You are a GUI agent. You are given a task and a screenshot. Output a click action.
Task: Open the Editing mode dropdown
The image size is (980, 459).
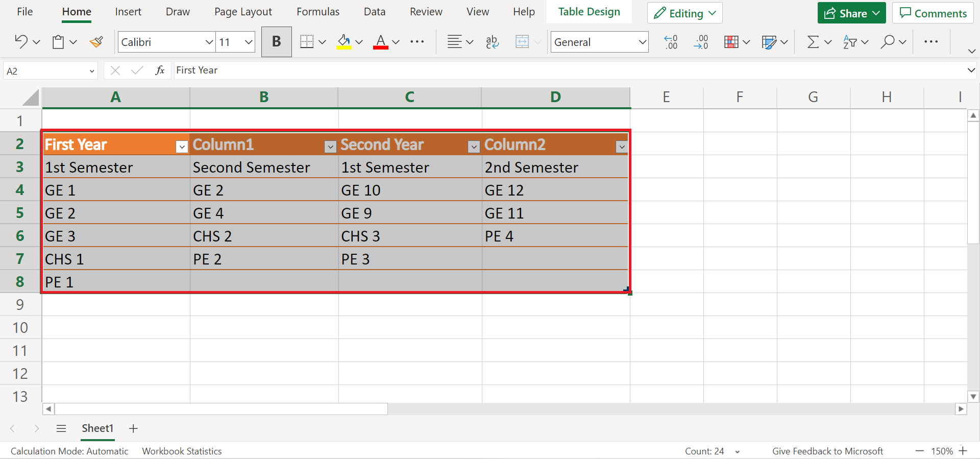pyautogui.click(x=685, y=13)
